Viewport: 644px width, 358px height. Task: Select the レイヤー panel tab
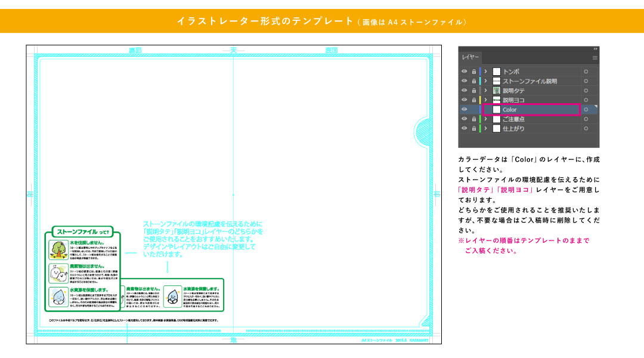tap(471, 58)
